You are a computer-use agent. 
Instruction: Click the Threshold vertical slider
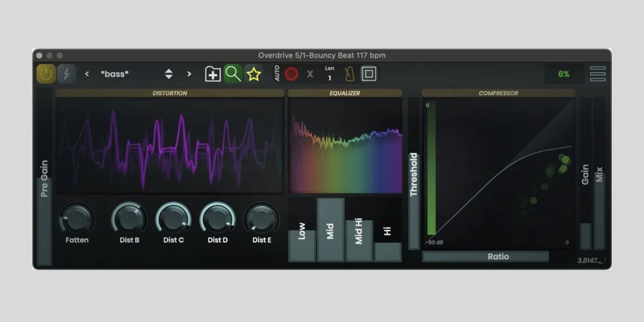click(x=414, y=174)
